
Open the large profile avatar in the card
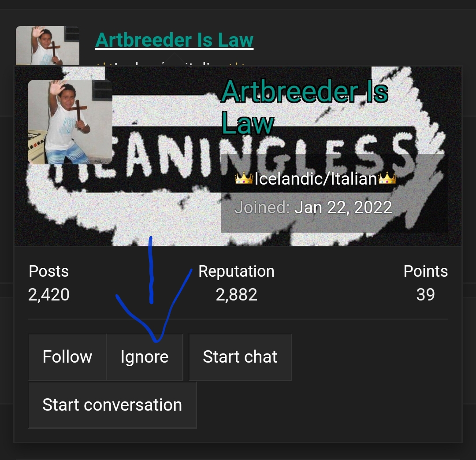tap(70, 122)
